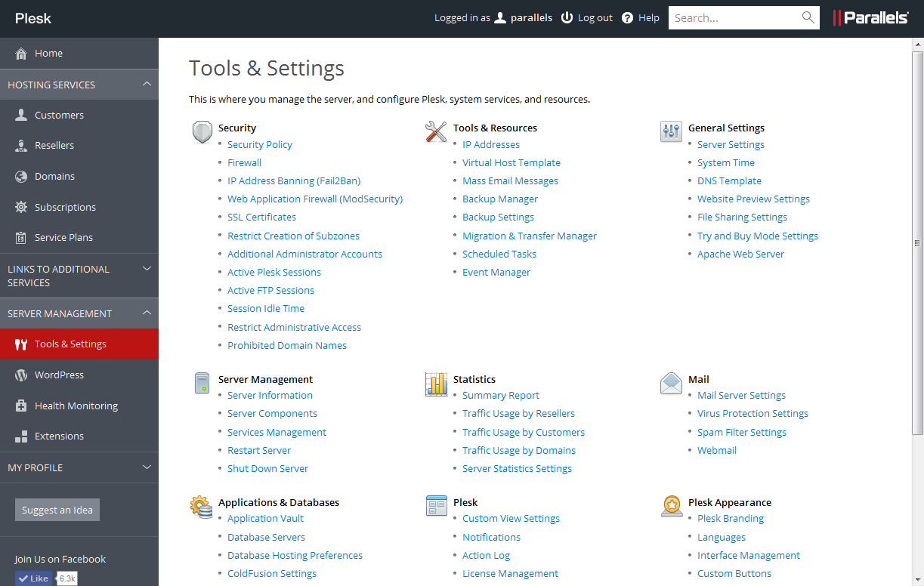Click the Resellers icon in sidebar

point(21,146)
